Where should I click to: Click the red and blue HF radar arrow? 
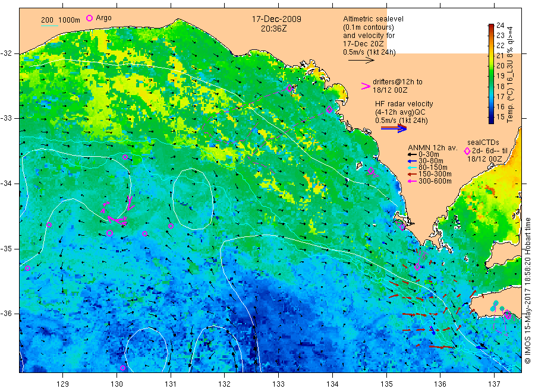click(394, 128)
